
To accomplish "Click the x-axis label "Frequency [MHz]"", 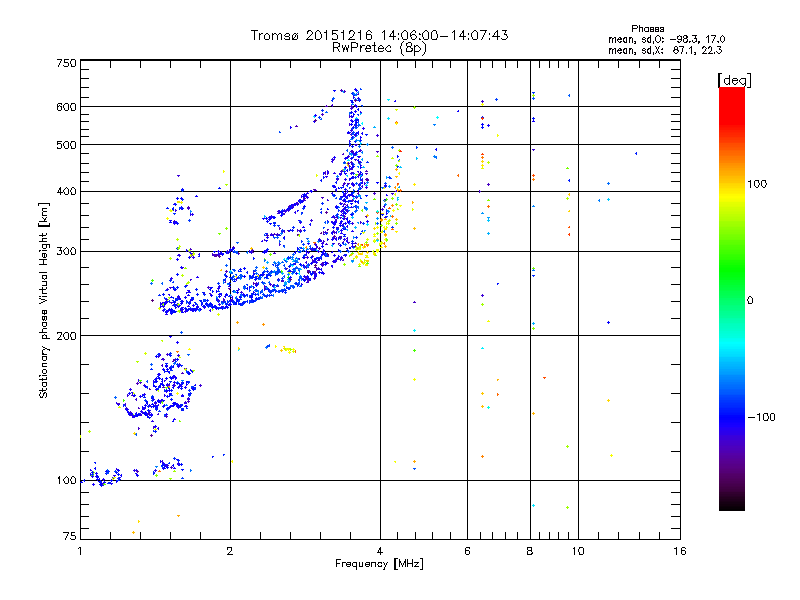I will click(x=379, y=564).
